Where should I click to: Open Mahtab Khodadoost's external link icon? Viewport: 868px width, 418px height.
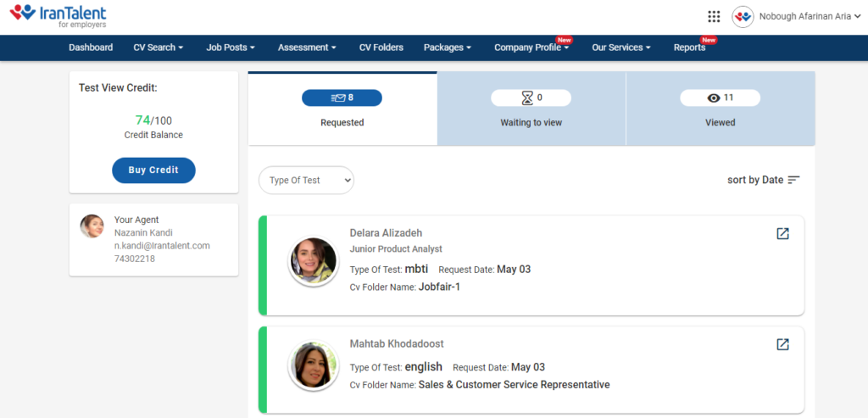(x=782, y=344)
